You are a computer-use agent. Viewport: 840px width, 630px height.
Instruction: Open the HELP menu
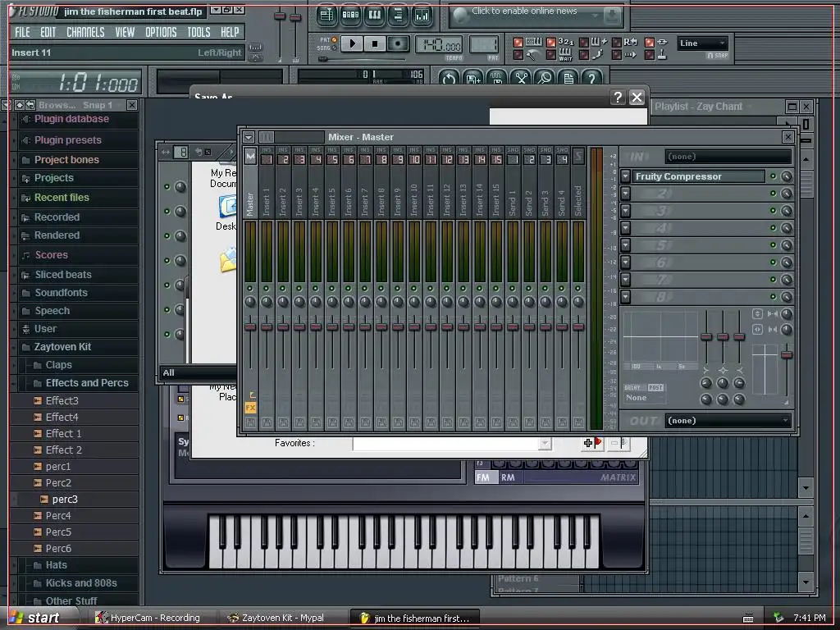230,32
